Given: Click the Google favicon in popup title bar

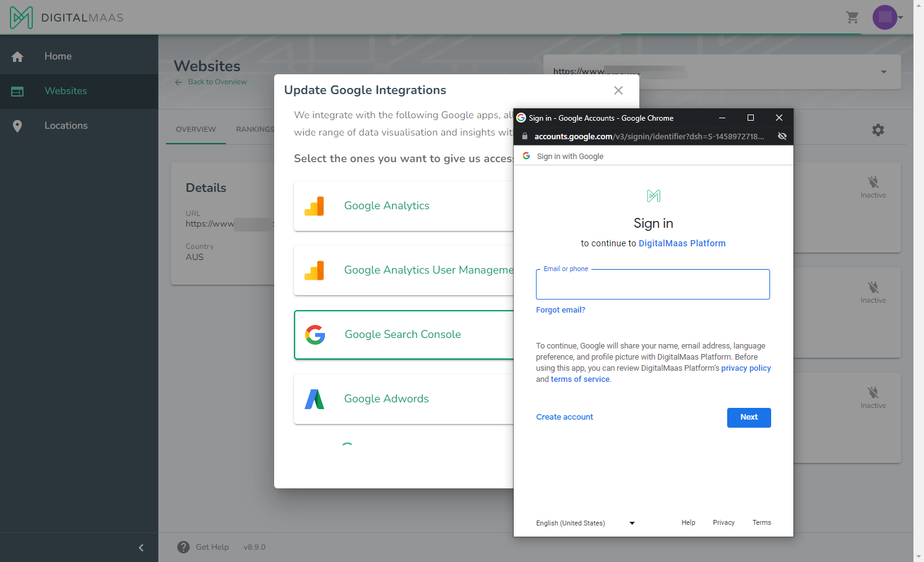Looking at the screenshot, I should pos(521,118).
